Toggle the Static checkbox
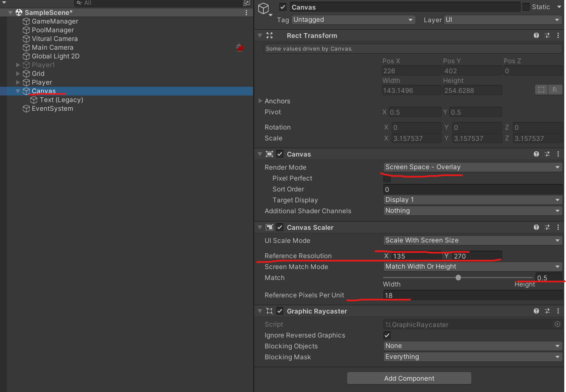The width and height of the screenshot is (566, 392). tap(526, 7)
